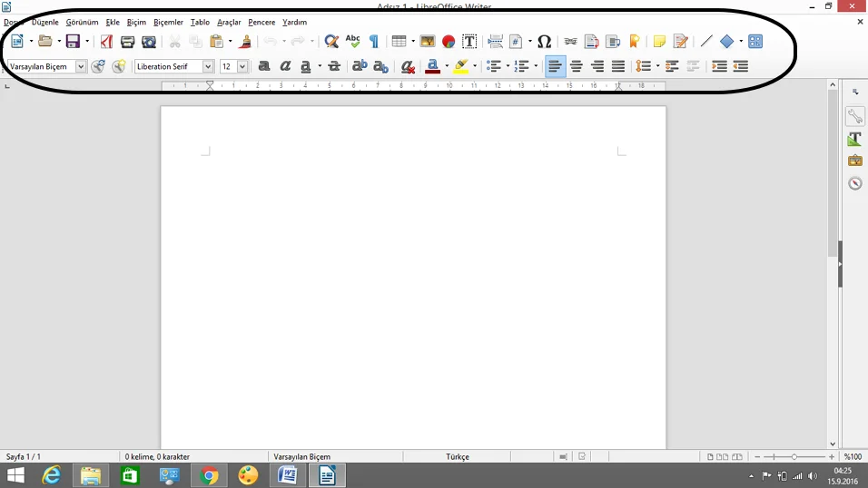Viewport: 868px width, 488px height.
Task: Toggle bold formatting
Action: tap(264, 66)
